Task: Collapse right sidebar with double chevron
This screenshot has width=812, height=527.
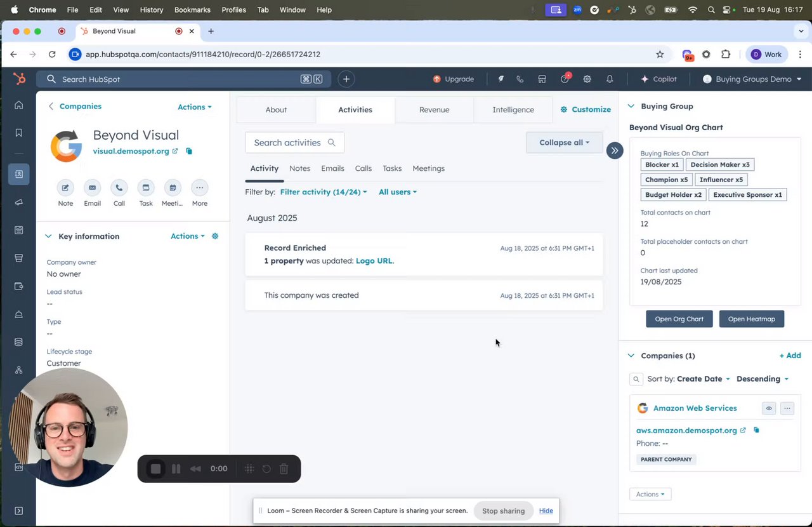Action: pyautogui.click(x=614, y=150)
